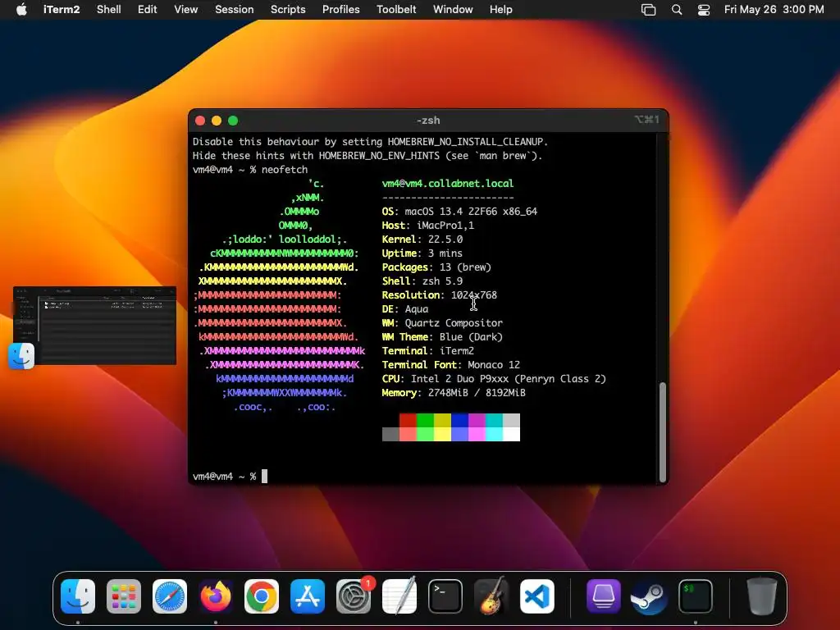This screenshot has height=630, width=840.
Task: Click the terminal scrollbar thumb
Action: pos(663,431)
